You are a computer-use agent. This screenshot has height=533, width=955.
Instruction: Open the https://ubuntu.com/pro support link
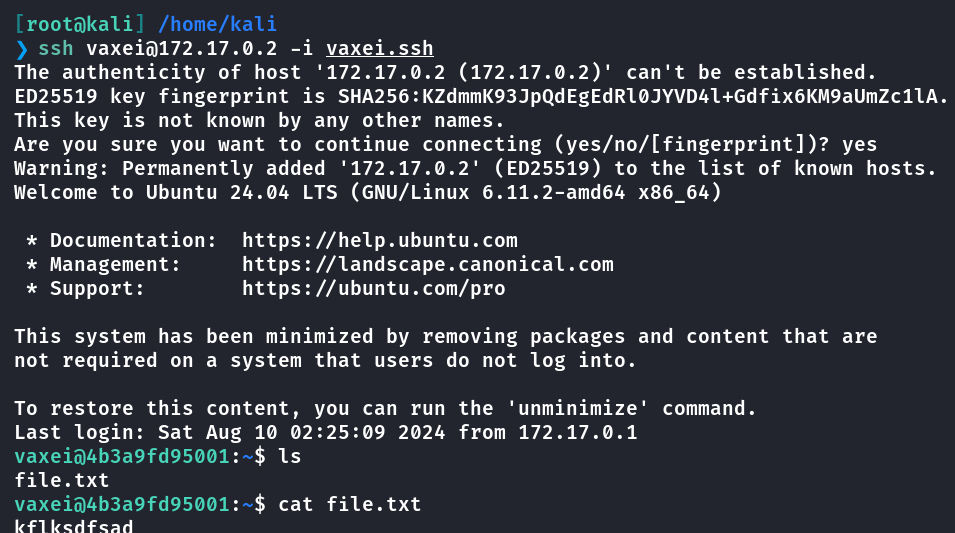pos(374,288)
